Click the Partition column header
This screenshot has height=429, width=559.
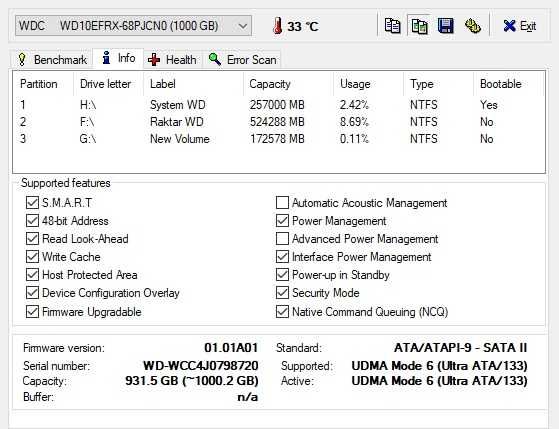43,84
